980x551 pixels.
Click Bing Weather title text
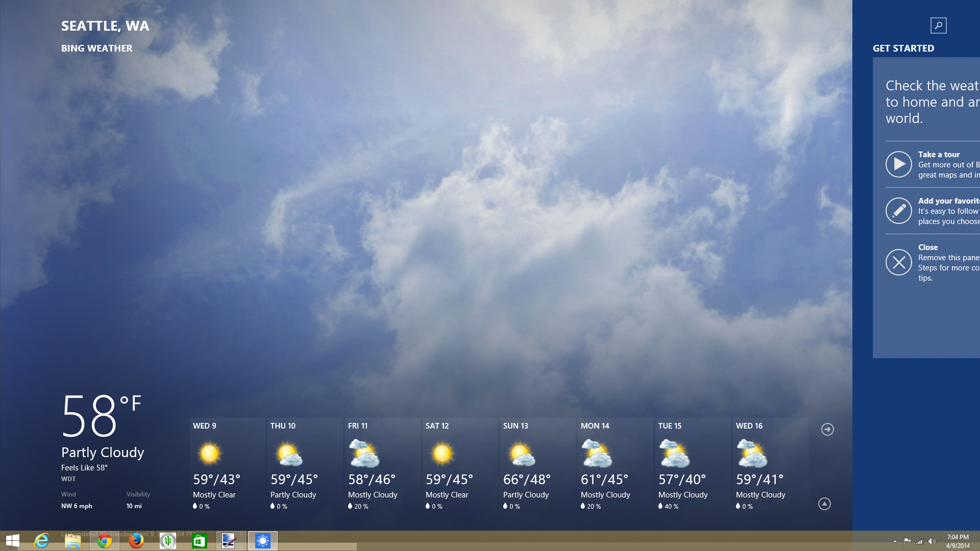(96, 48)
